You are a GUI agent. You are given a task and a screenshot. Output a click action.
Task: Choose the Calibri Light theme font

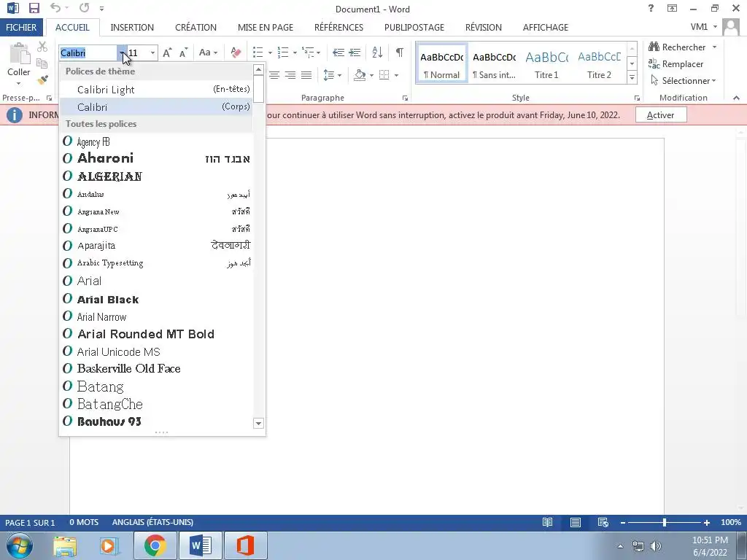156,90
